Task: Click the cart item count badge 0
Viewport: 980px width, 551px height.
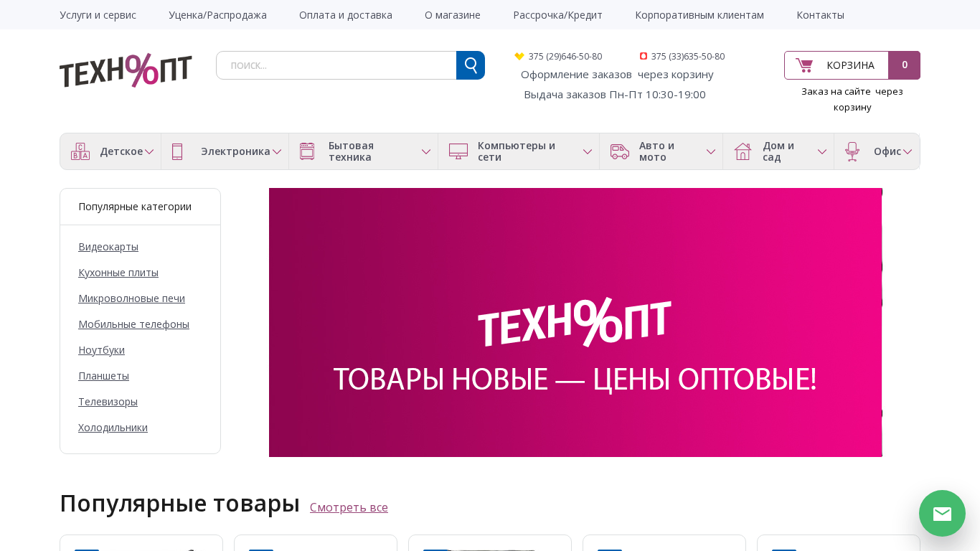Action: coord(905,65)
